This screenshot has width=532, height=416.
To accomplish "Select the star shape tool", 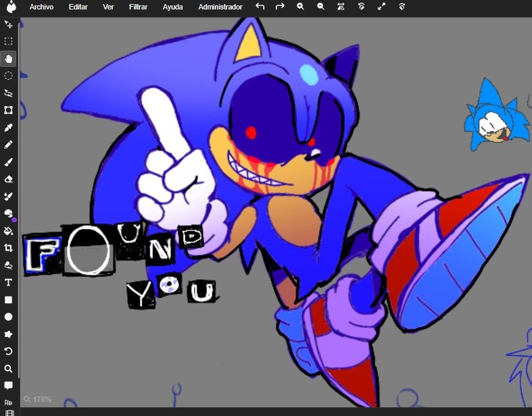I will (9, 334).
